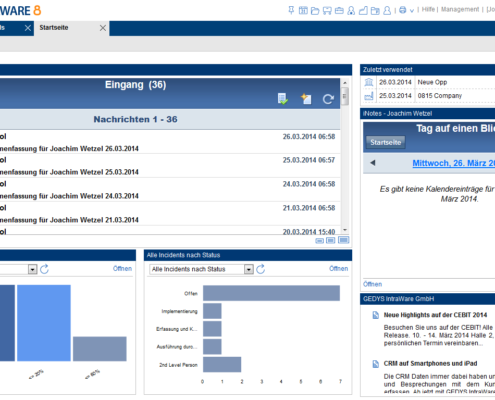Open the calendar icon in top toolbar

303,10
